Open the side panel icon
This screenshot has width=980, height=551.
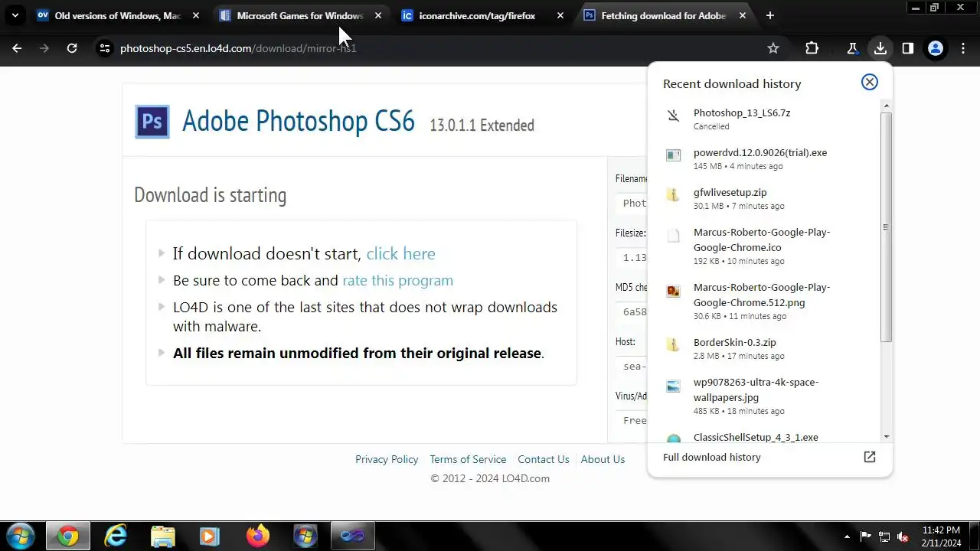pyautogui.click(x=908, y=48)
